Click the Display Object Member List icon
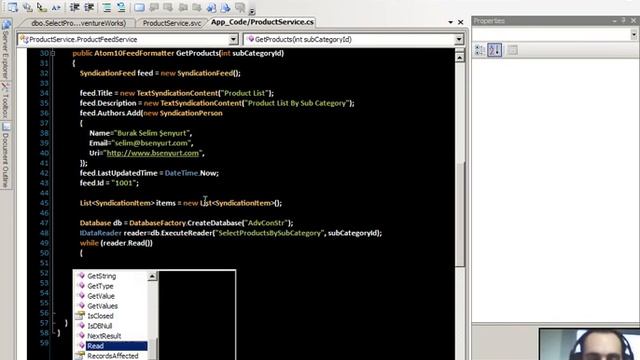 [13, 7]
